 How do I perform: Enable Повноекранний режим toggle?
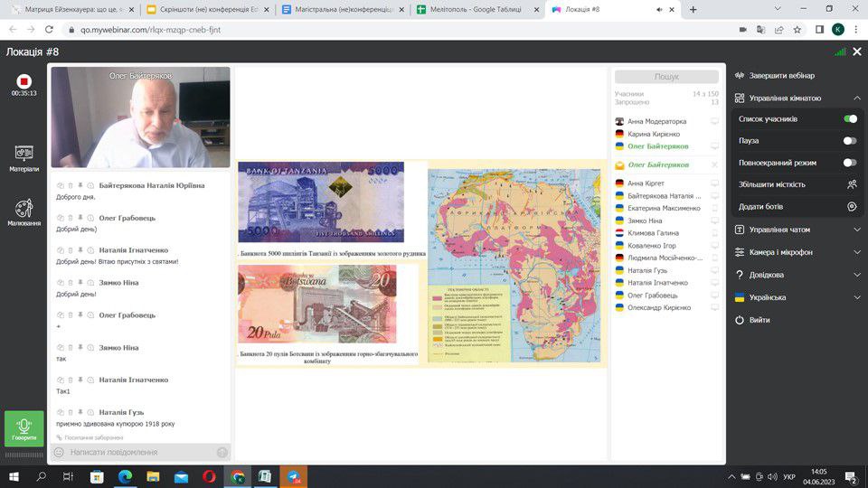coord(850,163)
